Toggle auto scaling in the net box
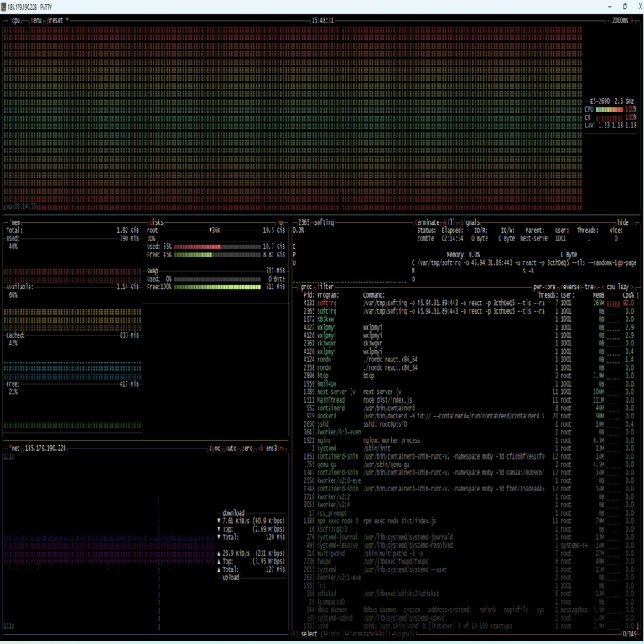The image size is (644, 644). (x=232, y=449)
